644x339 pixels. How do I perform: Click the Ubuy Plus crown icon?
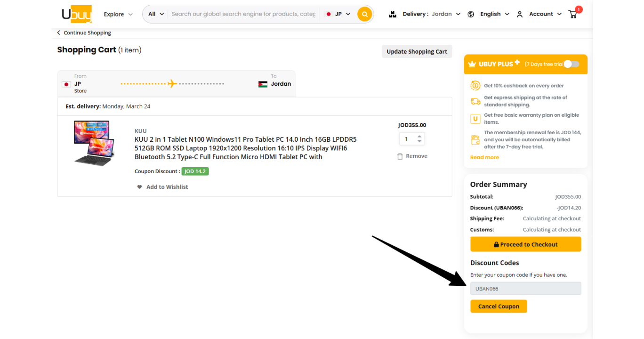click(472, 64)
